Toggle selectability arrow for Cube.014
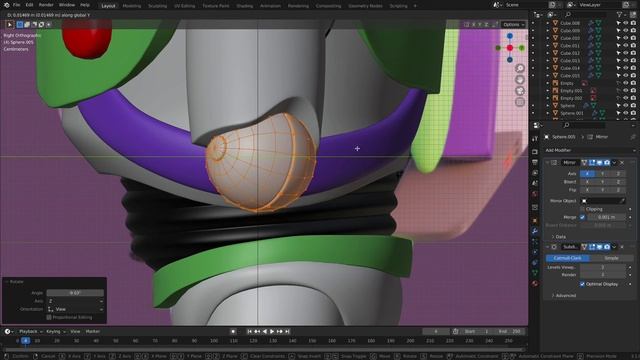 (x=618, y=68)
